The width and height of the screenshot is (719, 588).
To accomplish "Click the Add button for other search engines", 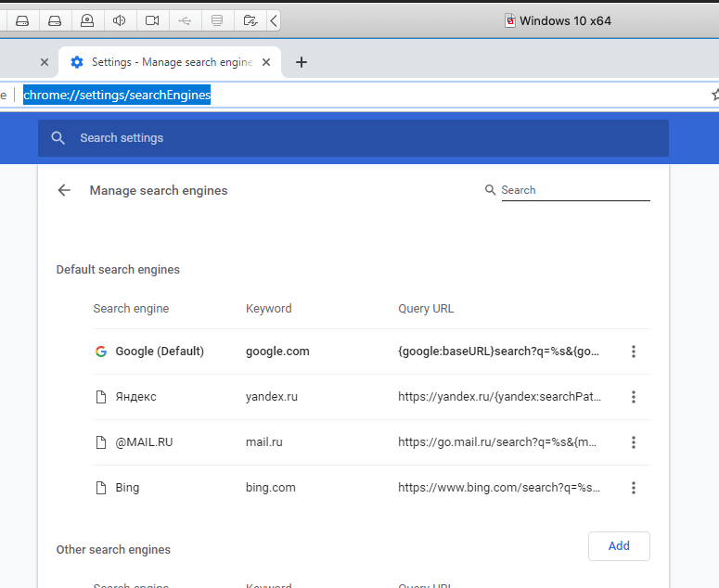I will 619,546.
